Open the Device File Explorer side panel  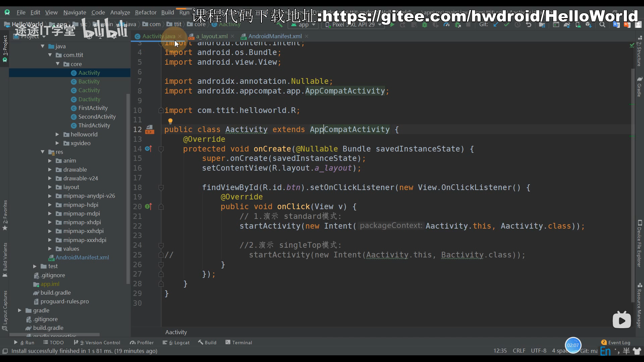(640, 244)
